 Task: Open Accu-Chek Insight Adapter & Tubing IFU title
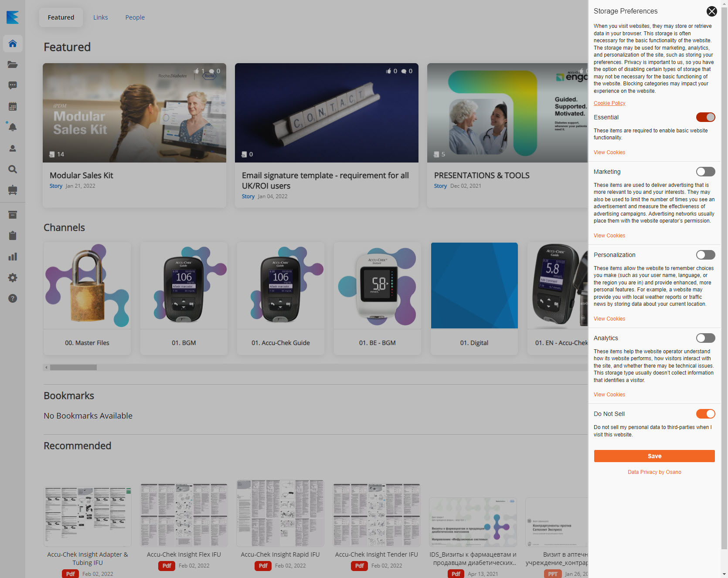click(88, 558)
